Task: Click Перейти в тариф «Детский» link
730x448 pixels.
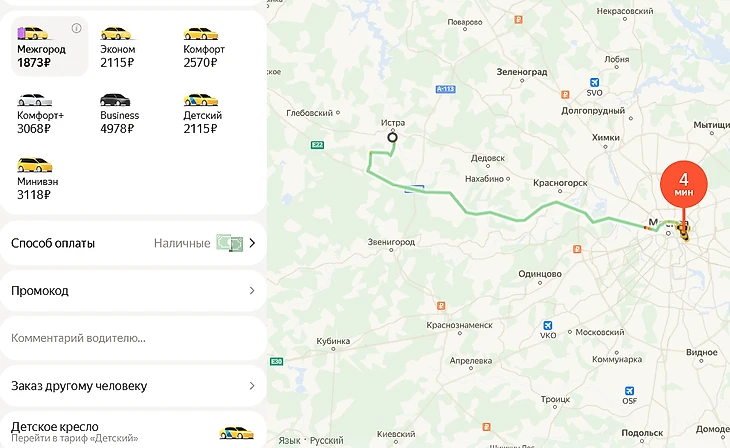Action: pos(74,438)
